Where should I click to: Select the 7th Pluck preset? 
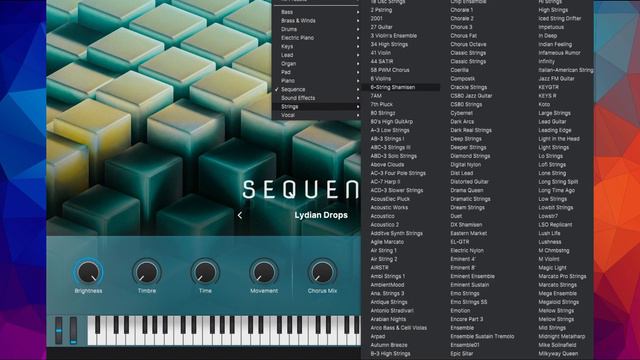coord(381,104)
